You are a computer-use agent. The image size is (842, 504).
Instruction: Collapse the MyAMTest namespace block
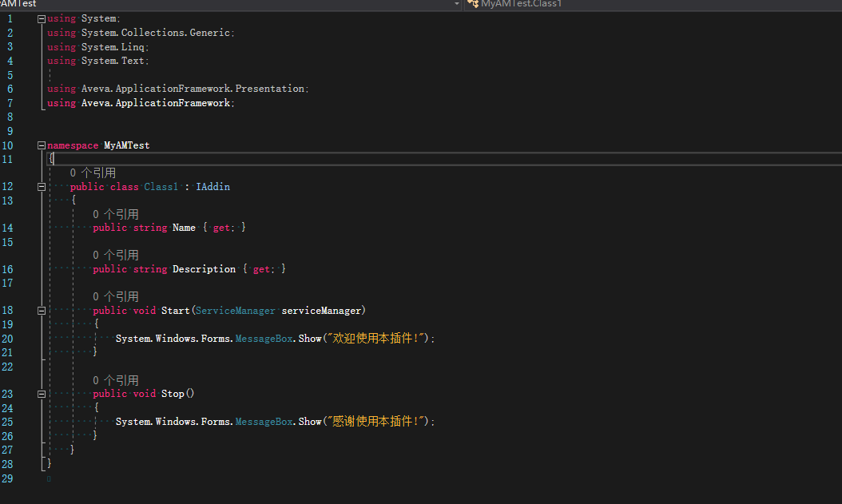(x=41, y=145)
